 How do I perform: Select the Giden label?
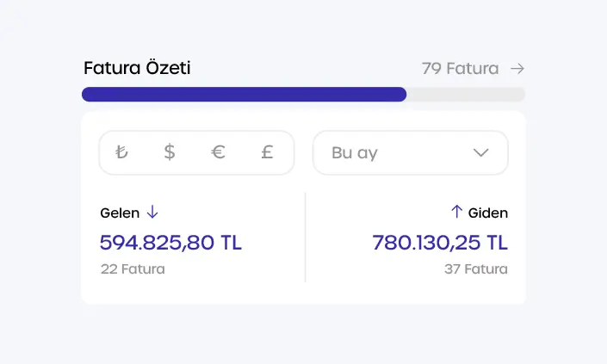(x=488, y=213)
